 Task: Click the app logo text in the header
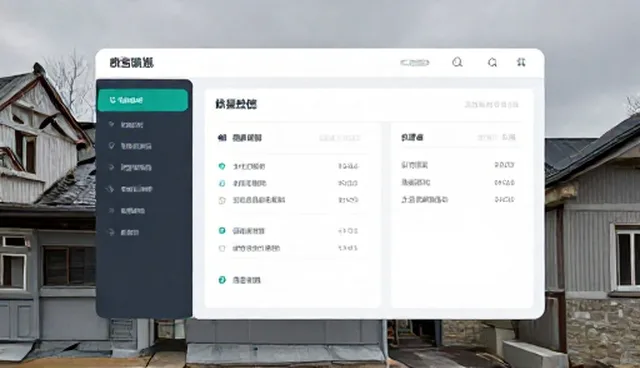tap(132, 63)
